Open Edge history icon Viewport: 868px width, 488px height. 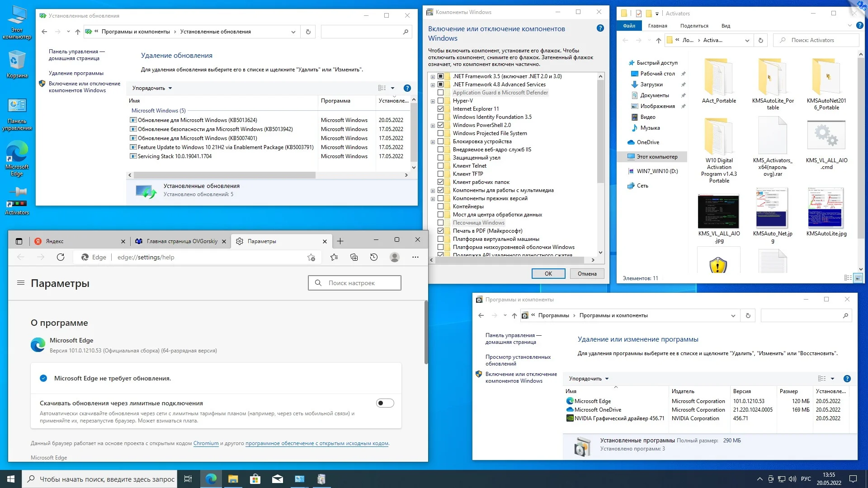374,257
